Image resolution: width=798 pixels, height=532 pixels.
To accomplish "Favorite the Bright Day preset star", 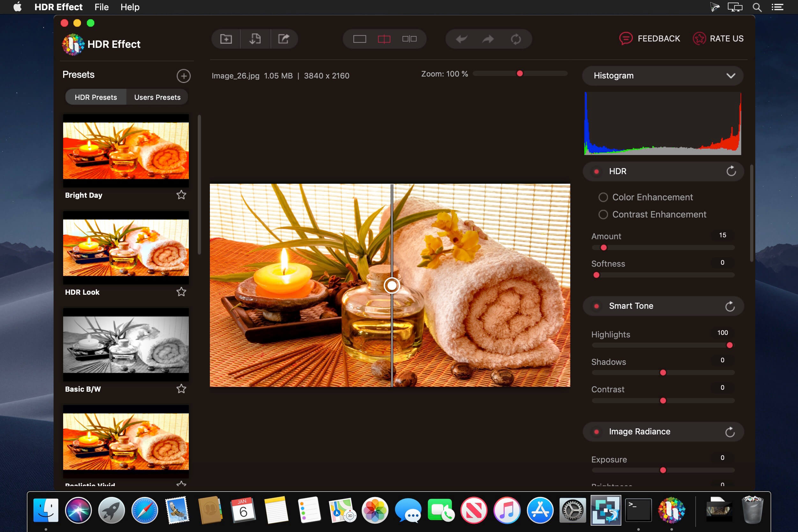I will point(181,195).
